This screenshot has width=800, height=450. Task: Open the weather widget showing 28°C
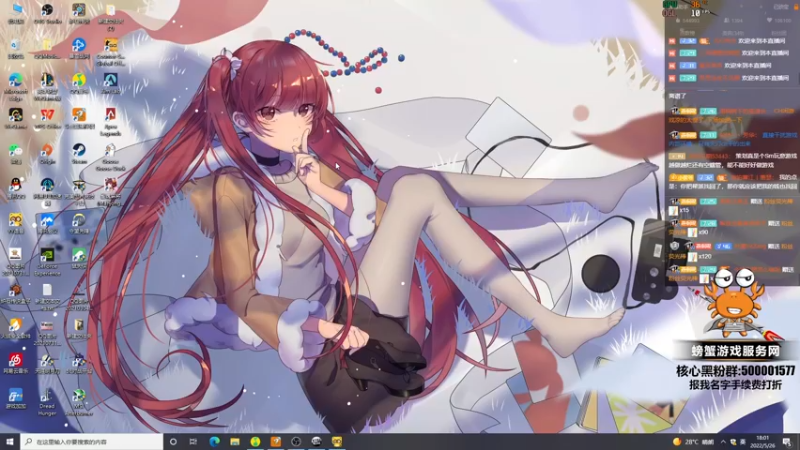(x=693, y=442)
